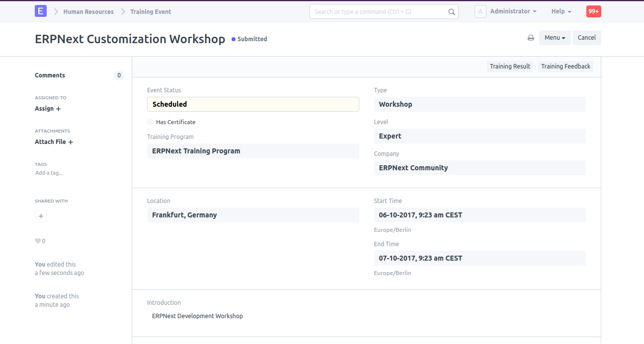
Task: Click the document title ERPNext Customization Workshop
Action: tap(130, 39)
